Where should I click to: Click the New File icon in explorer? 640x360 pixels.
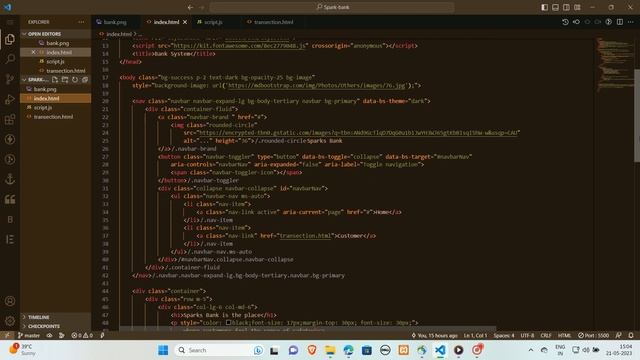(55, 80)
